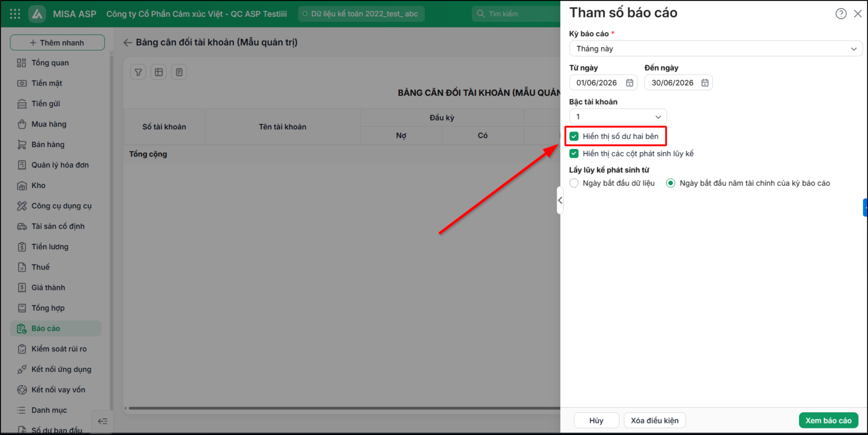
Task: Select Ngày bắt đầu năm tài chính radio
Action: [x=671, y=183]
